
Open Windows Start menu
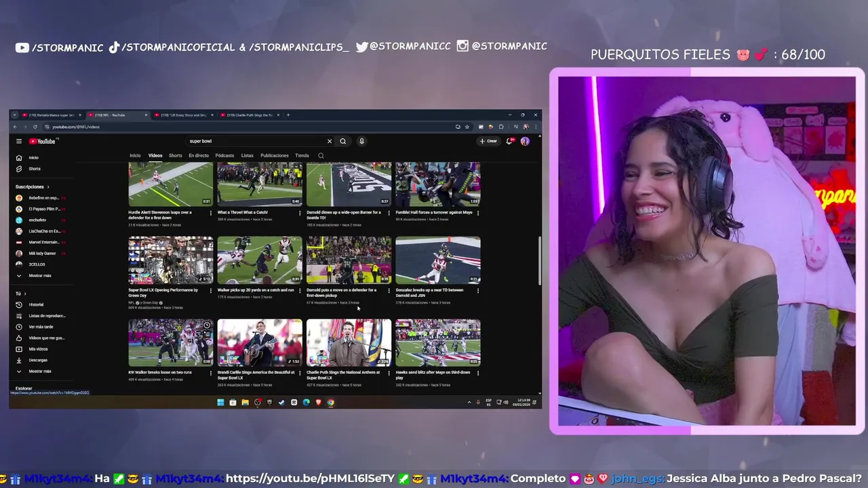coord(220,402)
